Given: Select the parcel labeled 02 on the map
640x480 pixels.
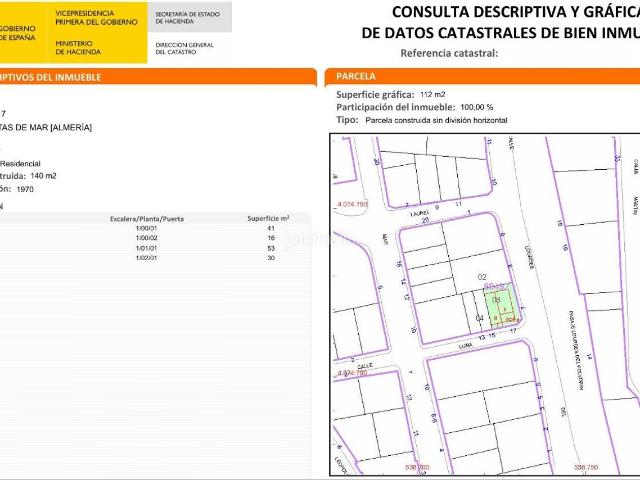Looking at the screenshot, I should click(481, 277).
